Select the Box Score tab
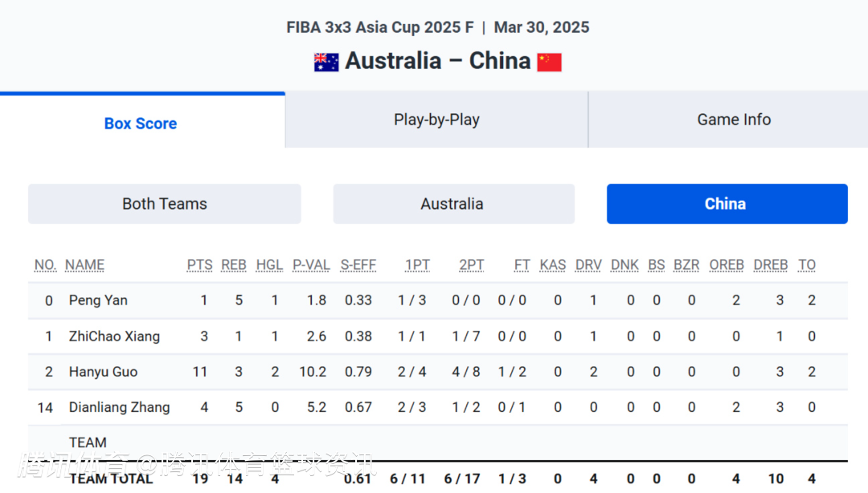Image resolution: width=868 pixels, height=493 pixels. tap(141, 124)
